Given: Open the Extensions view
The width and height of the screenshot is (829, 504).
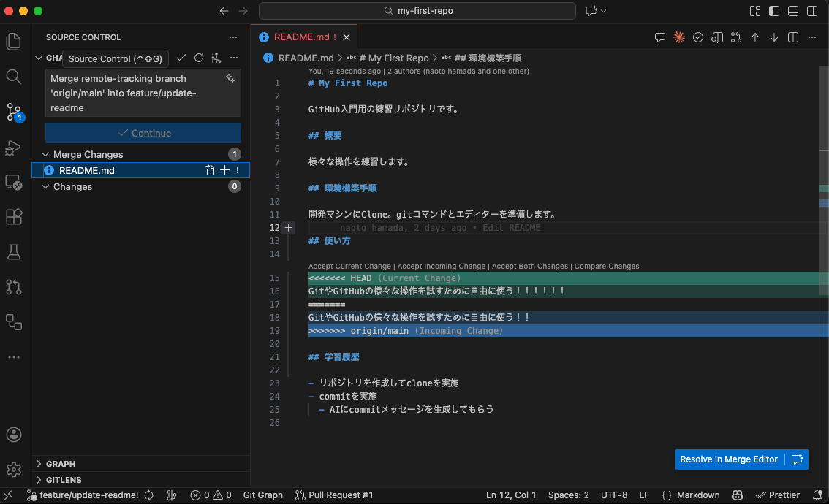Looking at the screenshot, I should tap(13, 217).
